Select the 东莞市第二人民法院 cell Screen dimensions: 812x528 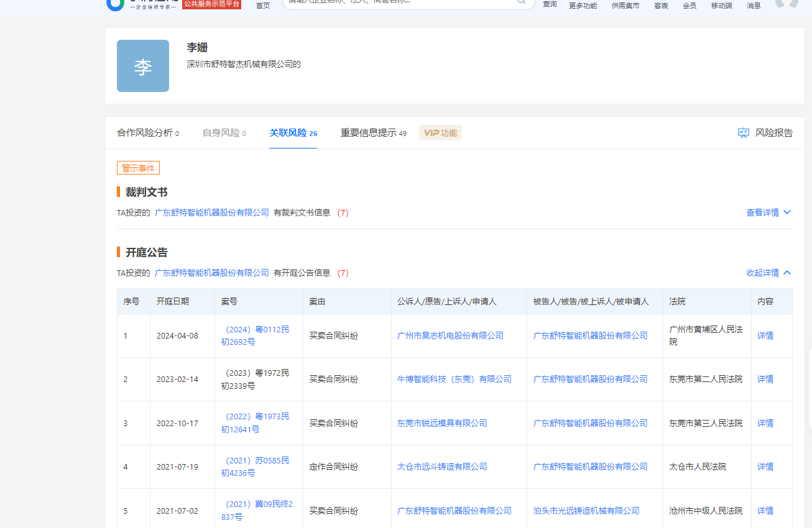point(706,379)
